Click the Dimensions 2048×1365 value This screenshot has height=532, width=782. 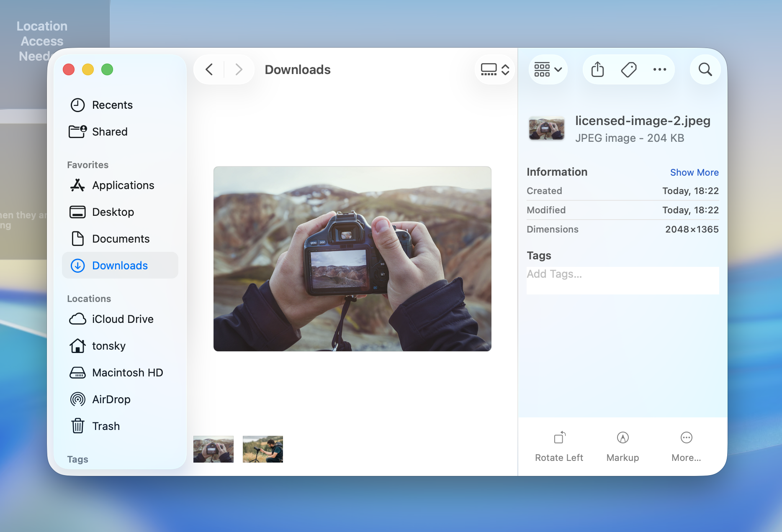(692, 229)
